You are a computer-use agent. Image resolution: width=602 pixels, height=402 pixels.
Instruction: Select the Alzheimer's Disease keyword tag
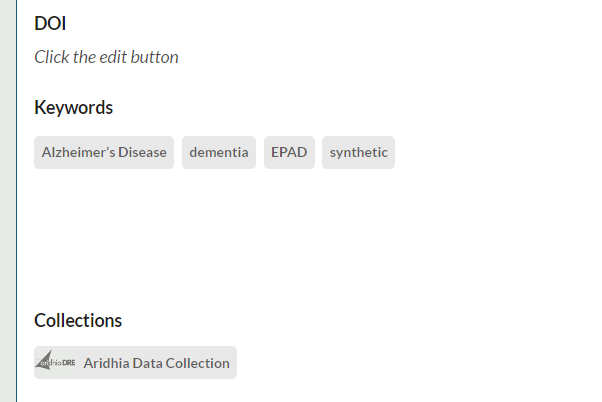click(x=104, y=153)
